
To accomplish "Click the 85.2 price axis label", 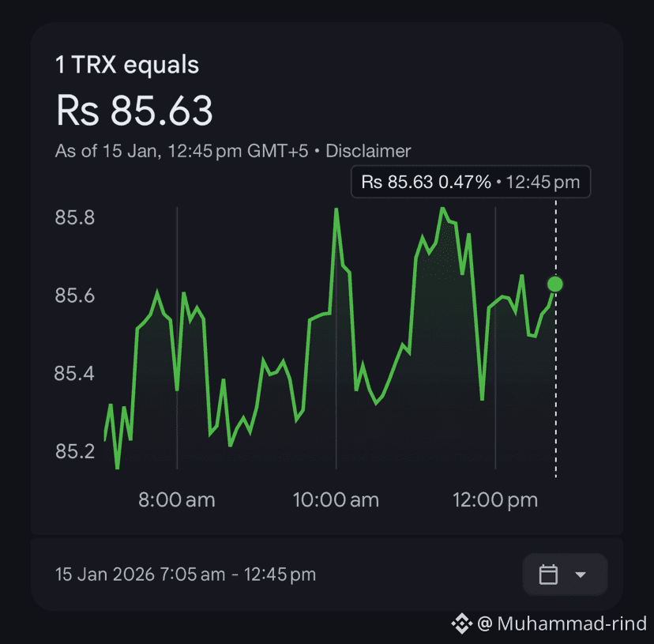I will 74,452.
